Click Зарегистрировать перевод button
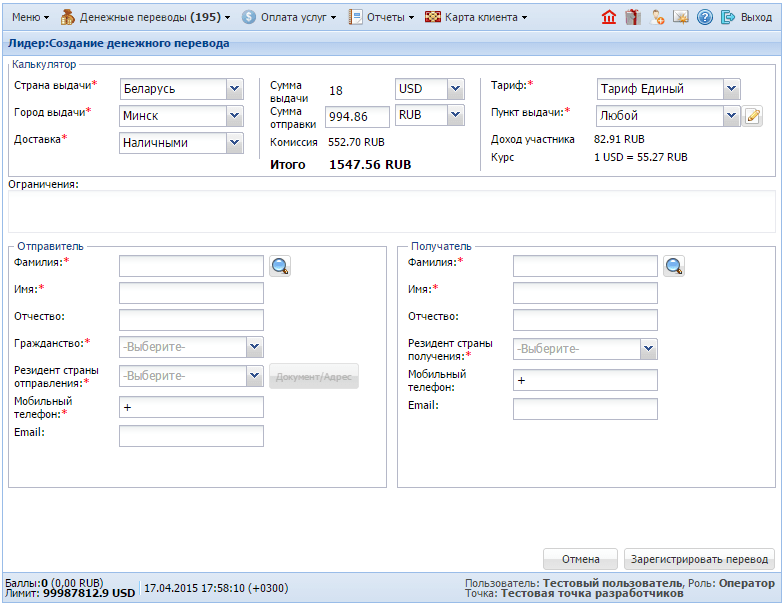Screen dimensions: 784x604 click(x=699, y=559)
